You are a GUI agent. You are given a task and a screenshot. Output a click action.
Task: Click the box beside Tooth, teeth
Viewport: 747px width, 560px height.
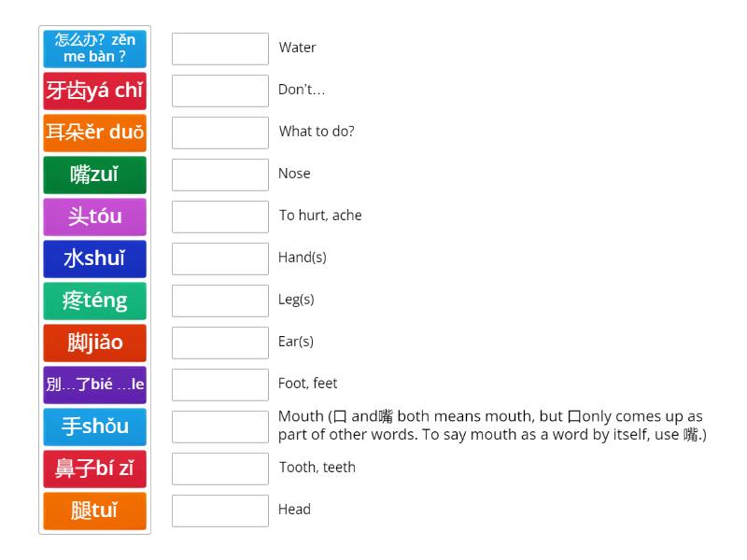pyautogui.click(x=219, y=469)
